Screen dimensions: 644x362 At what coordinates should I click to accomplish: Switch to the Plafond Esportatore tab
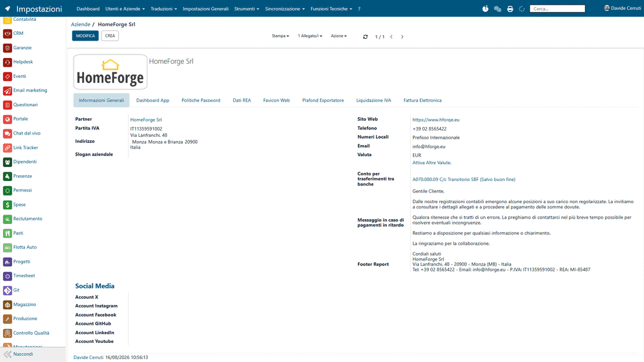(323, 100)
